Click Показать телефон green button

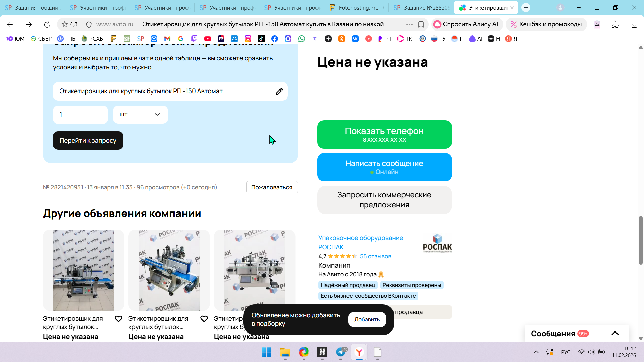tap(384, 134)
